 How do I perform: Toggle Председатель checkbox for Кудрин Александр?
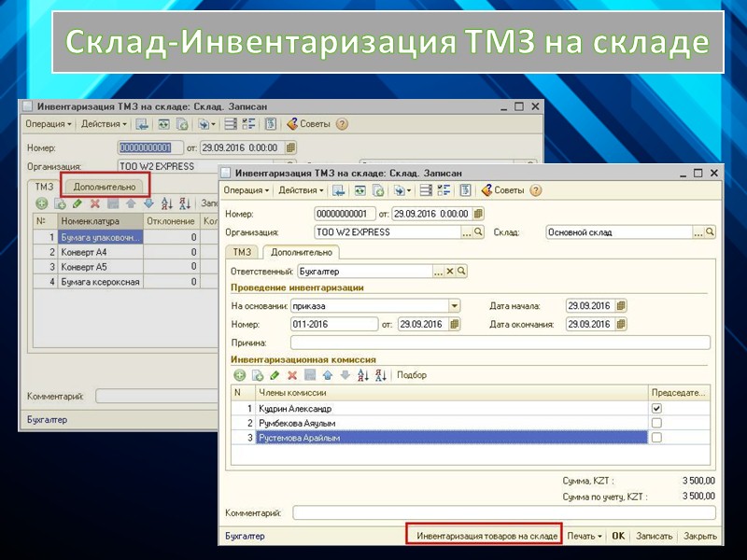656,408
